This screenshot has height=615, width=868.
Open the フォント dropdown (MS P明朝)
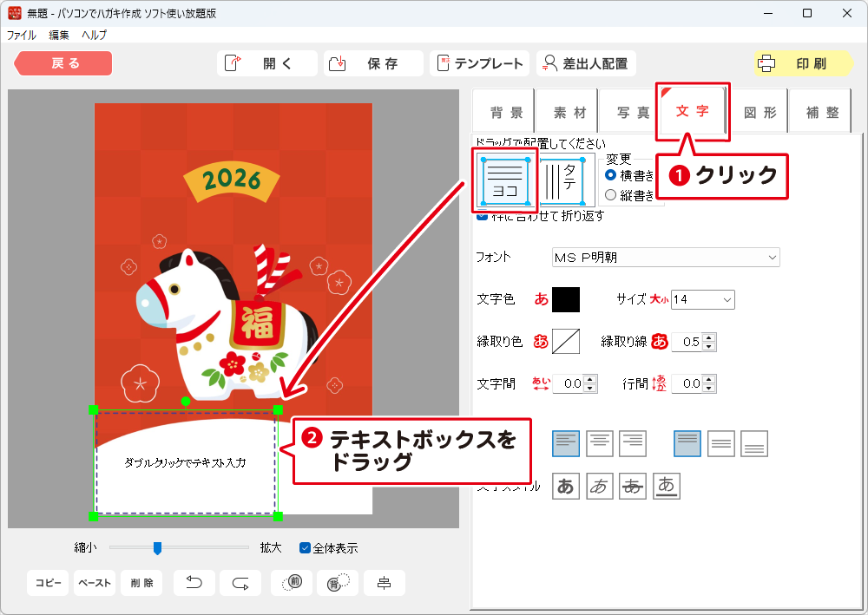[x=666, y=257]
